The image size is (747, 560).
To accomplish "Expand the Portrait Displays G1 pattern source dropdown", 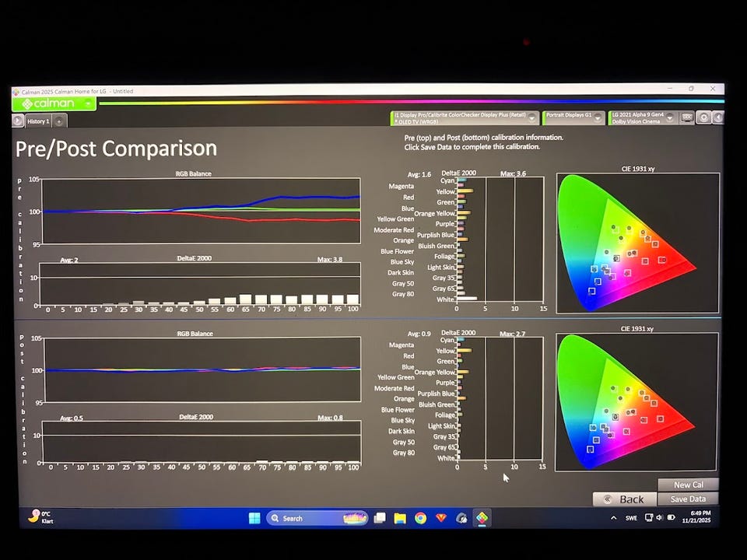I will pos(598,118).
